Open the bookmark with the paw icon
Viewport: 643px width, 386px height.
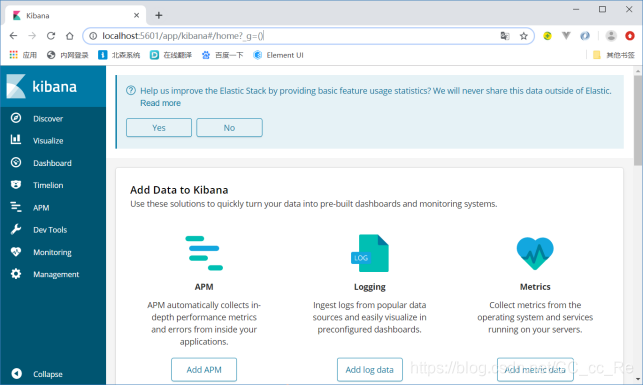click(x=222, y=55)
